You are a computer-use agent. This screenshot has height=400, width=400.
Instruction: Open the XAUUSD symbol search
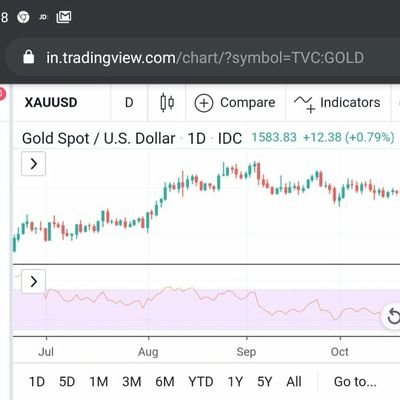click(51, 102)
